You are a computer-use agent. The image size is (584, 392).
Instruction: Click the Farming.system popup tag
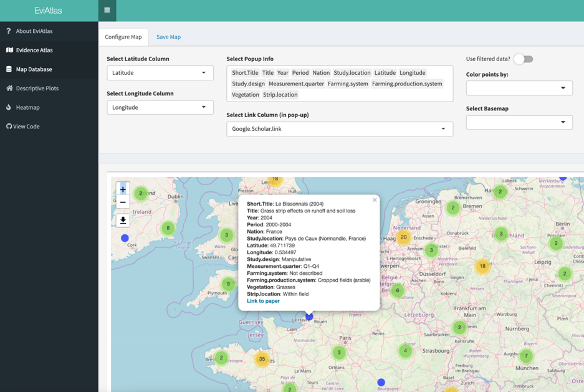pyautogui.click(x=348, y=84)
